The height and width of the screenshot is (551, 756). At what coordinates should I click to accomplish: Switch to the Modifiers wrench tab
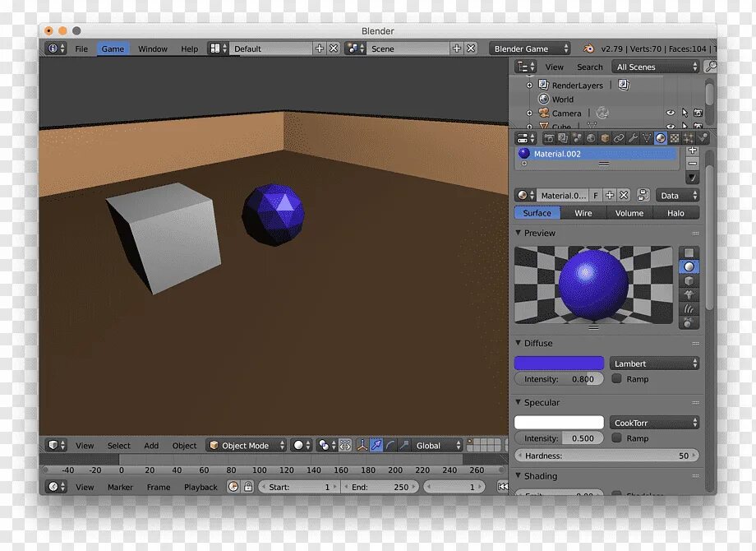[633, 138]
